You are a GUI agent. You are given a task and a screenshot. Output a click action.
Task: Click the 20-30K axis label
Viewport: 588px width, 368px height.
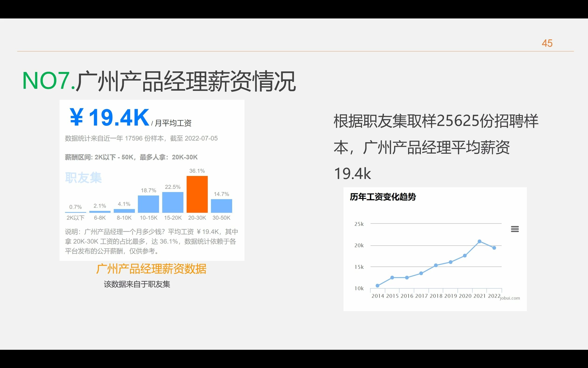pos(197,218)
